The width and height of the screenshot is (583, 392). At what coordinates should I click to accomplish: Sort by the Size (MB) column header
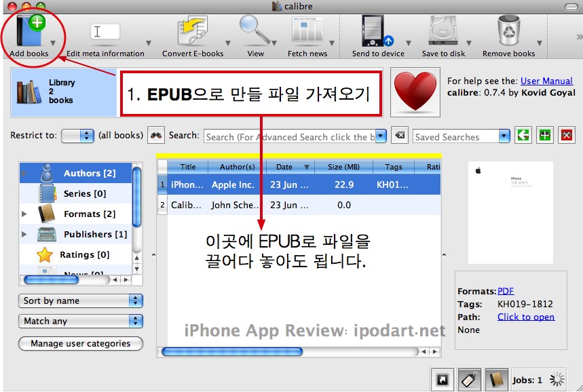343,167
